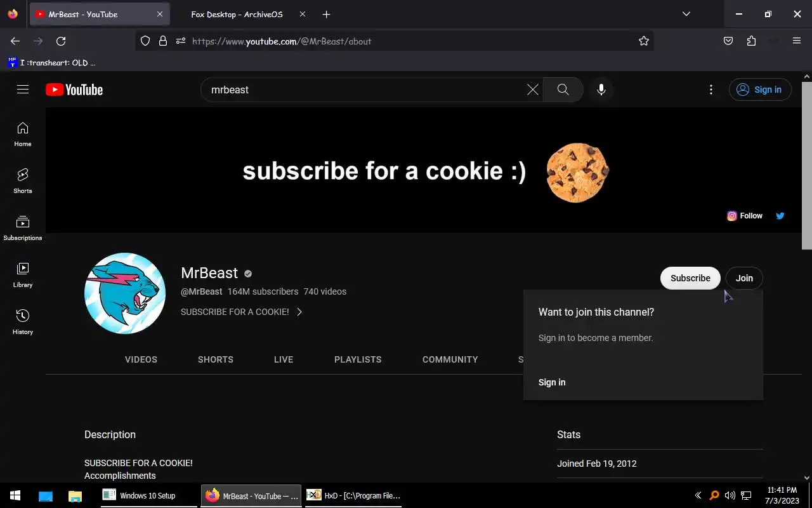The height and width of the screenshot is (508, 812).
Task: Show hidden system tray icons
Action: tap(698, 495)
